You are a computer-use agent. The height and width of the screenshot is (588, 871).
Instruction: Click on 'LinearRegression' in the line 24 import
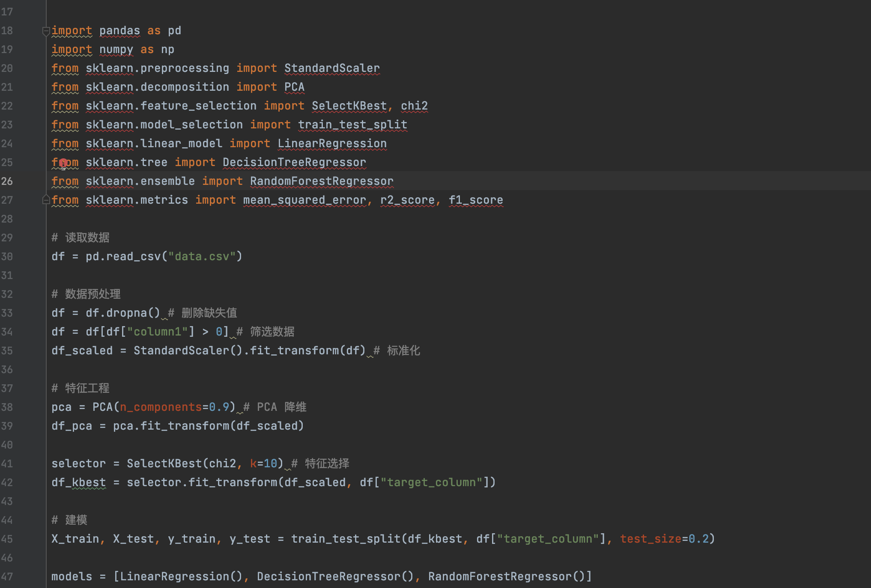[332, 144]
